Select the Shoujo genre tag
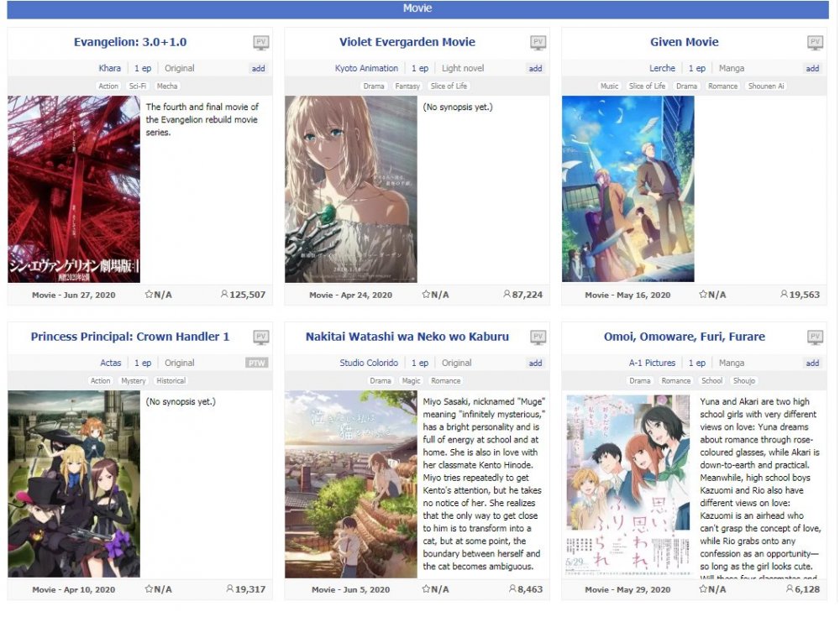The image size is (840, 617). point(744,380)
